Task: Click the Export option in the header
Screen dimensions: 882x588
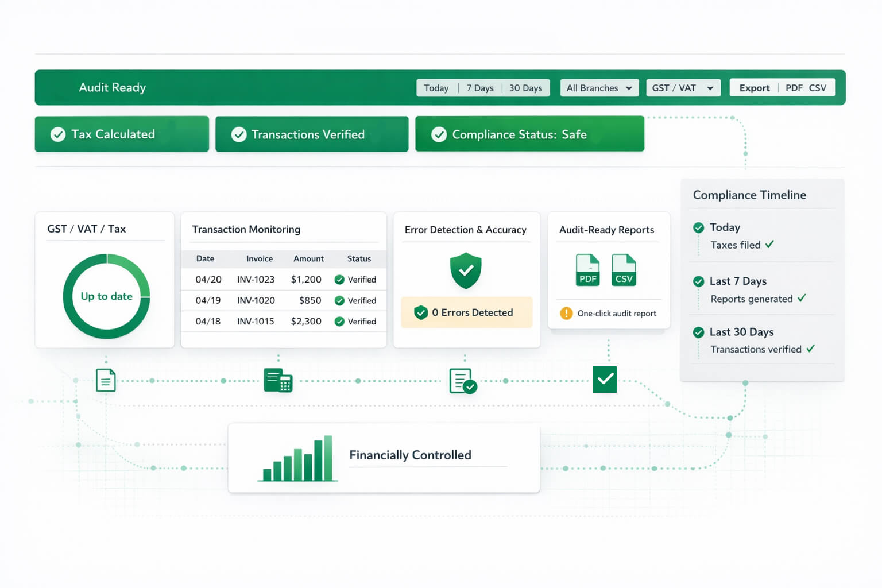Action: click(754, 88)
